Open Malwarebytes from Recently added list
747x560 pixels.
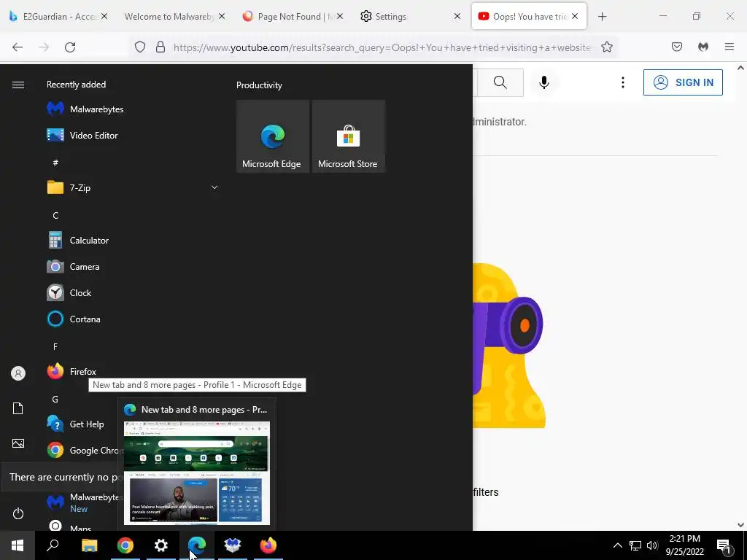[x=86, y=109]
